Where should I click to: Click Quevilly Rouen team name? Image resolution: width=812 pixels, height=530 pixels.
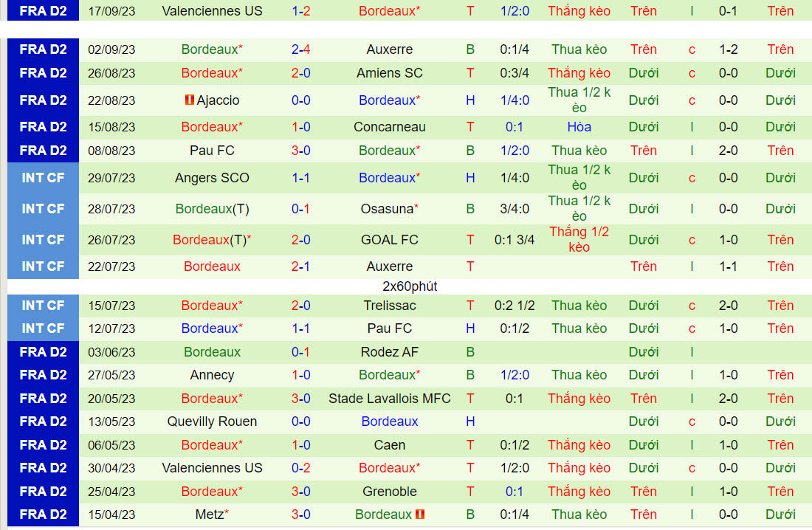coord(212,421)
